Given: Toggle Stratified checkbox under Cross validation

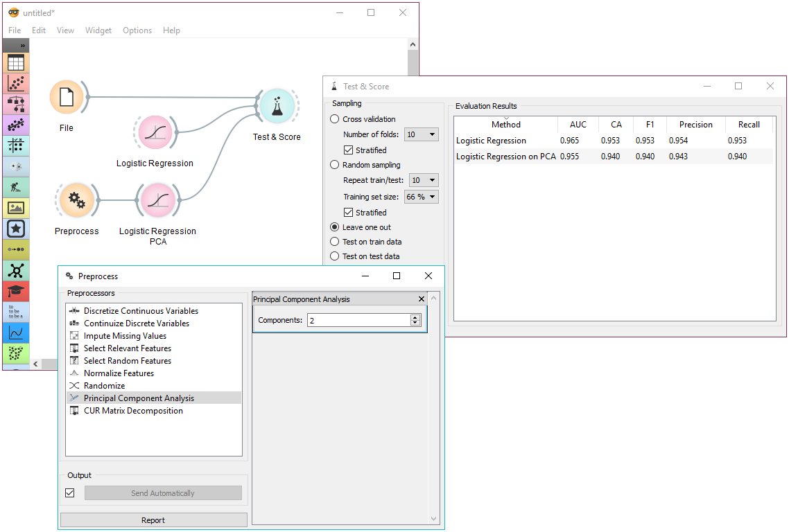Looking at the screenshot, I should tap(348, 150).
